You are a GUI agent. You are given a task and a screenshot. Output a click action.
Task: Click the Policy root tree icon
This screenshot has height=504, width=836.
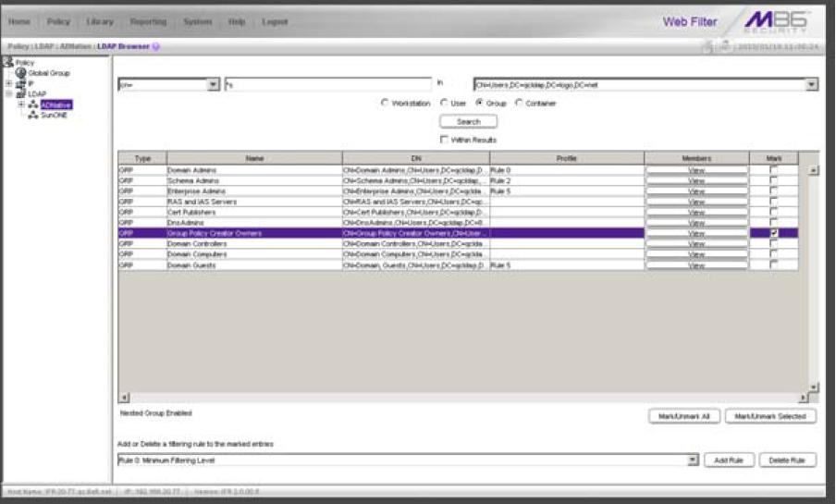(x=7, y=62)
